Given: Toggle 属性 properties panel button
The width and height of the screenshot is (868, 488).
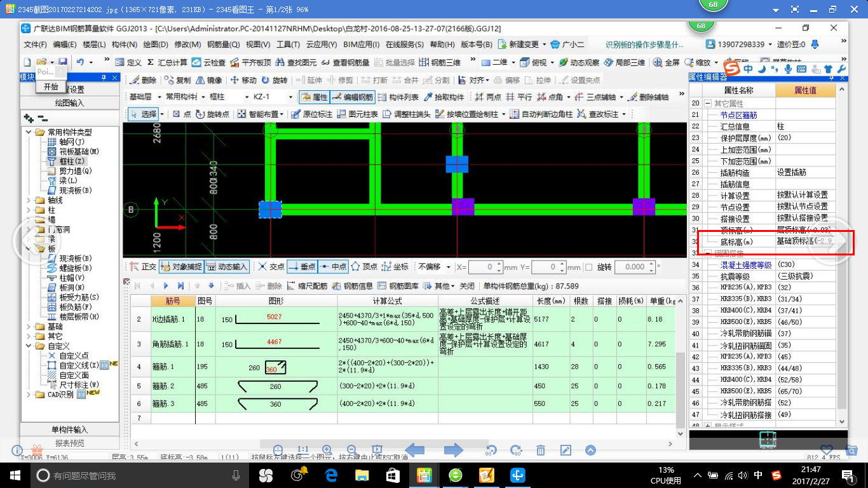Looking at the screenshot, I should tap(314, 97).
